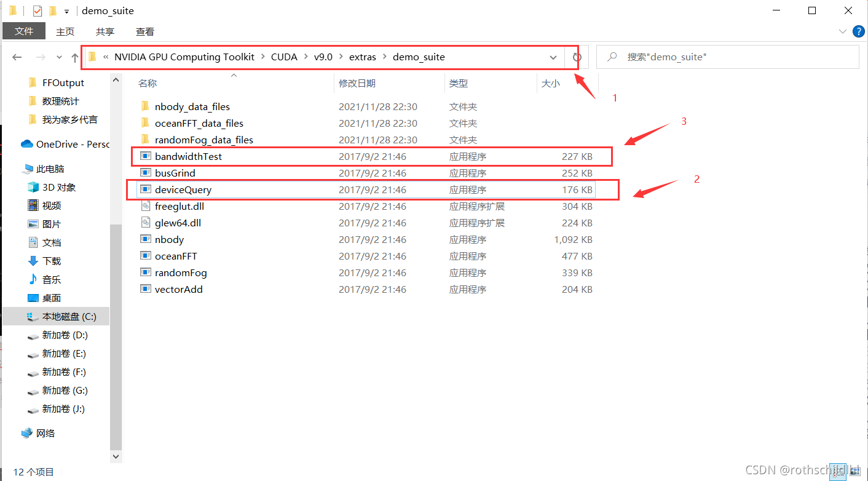Viewport: 868px width, 481px height.
Task: Click the back navigation arrow
Action: point(17,57)
